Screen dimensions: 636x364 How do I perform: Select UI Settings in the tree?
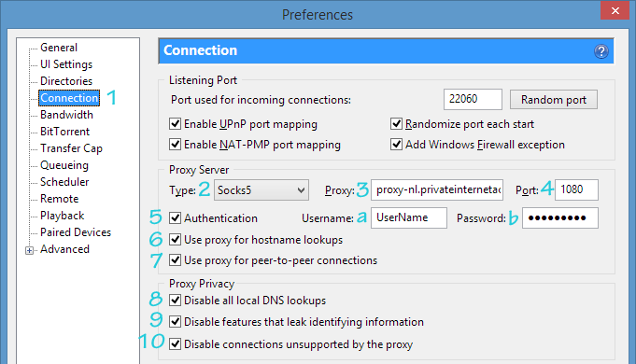click(66, 64)
